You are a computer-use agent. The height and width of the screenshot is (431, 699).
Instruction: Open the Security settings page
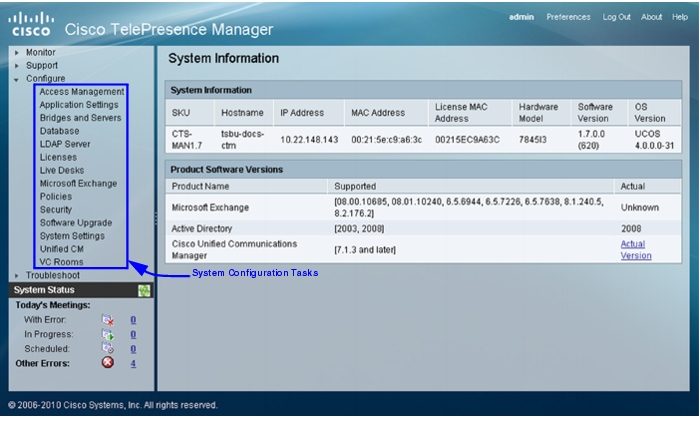coord(56,209)
